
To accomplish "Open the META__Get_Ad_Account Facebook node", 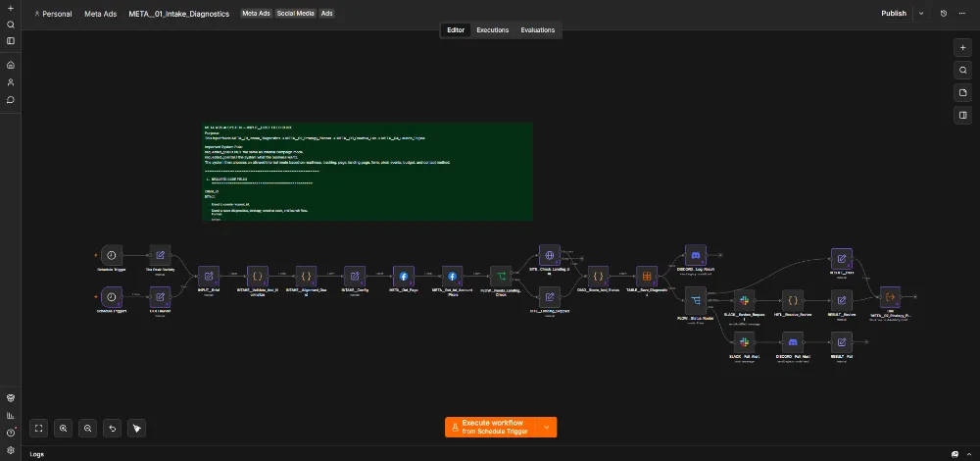I will pos(453,276).
